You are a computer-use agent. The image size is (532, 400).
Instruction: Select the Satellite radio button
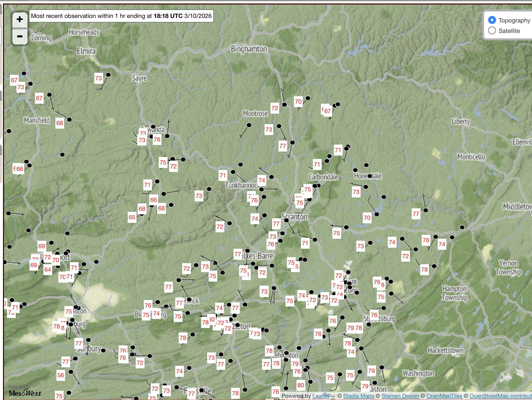(492, 31)
